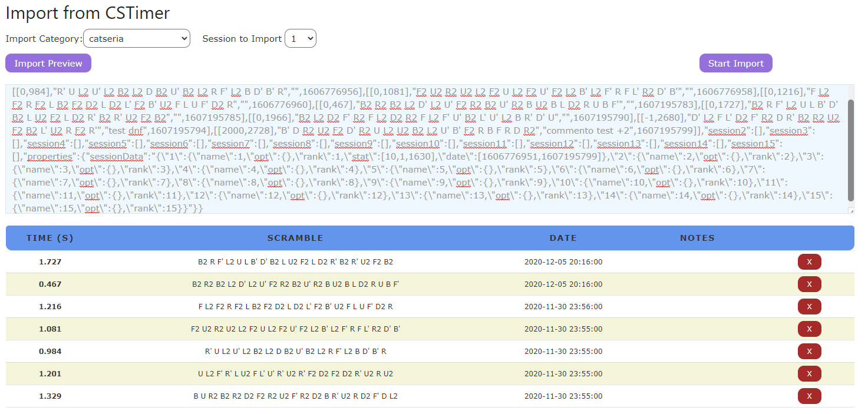Click the Import from CSTimer heading

88,12
